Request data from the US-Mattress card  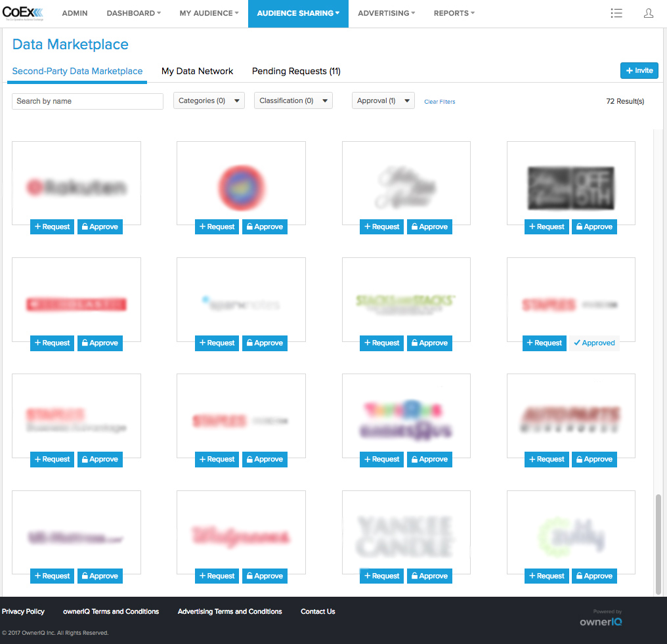coord(52,576)
